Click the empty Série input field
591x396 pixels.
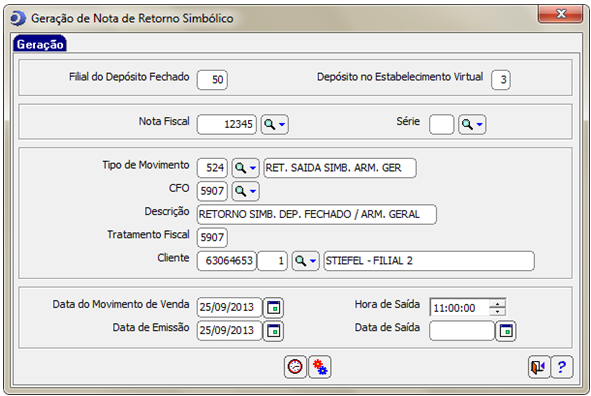441,124
